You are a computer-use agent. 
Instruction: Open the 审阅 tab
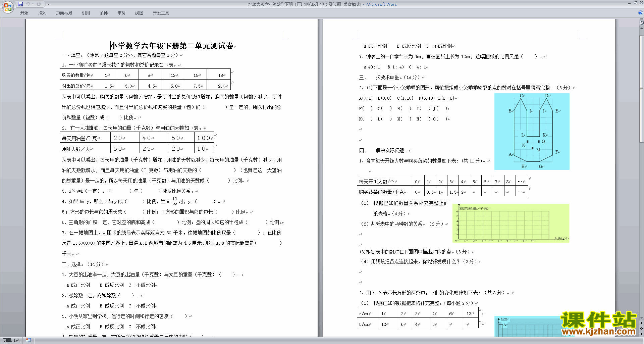[121, 13]
